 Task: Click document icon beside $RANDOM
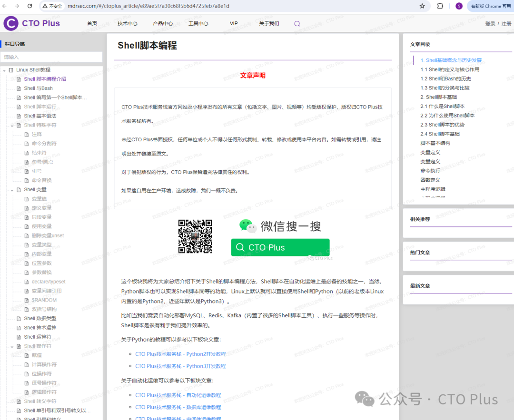27,300
